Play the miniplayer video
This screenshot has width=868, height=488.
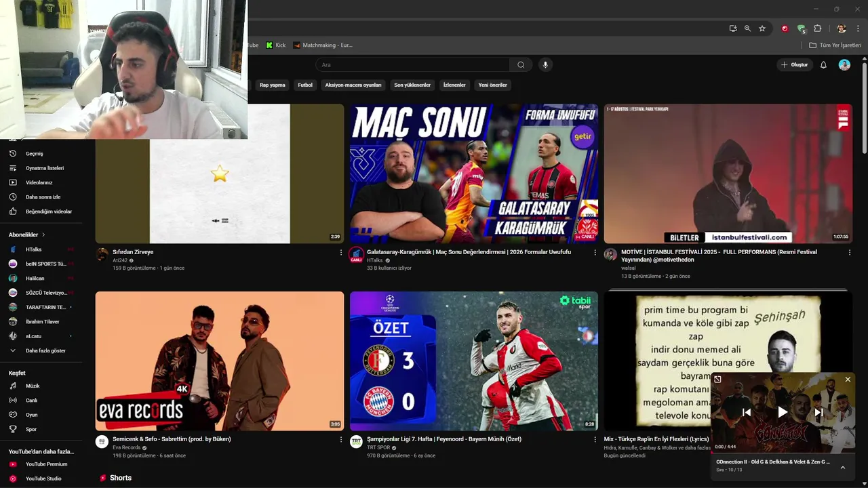click(x=783, y=412)
